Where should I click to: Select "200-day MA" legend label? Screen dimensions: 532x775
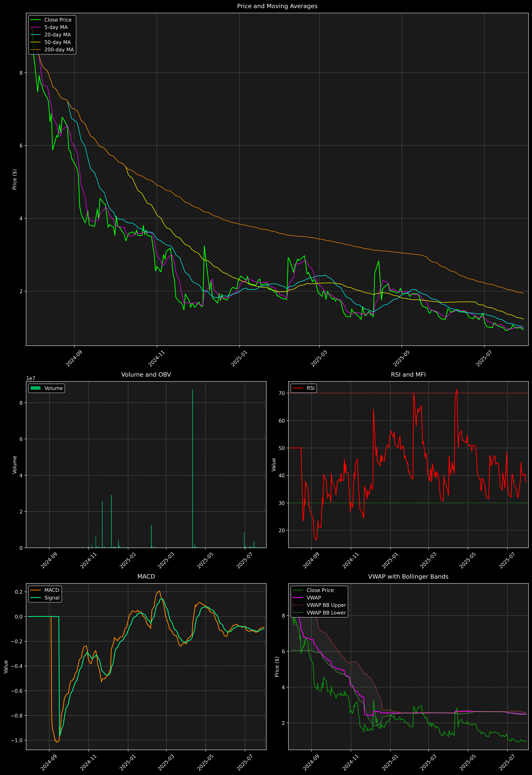click(59, 50)
